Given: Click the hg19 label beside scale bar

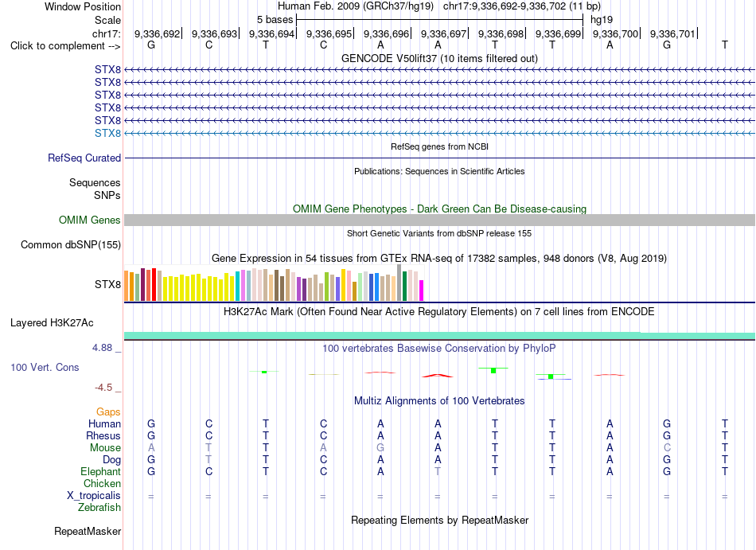Looking at the screenshot, I should point(602,20).
